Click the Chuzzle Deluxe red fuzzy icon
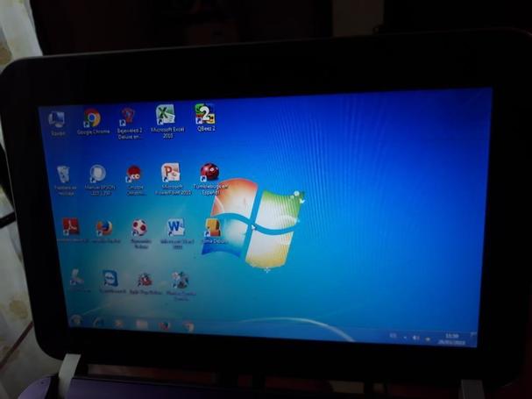Image resolution: width=532 pixels, height=399 pixels. click(x=135, y=180)
